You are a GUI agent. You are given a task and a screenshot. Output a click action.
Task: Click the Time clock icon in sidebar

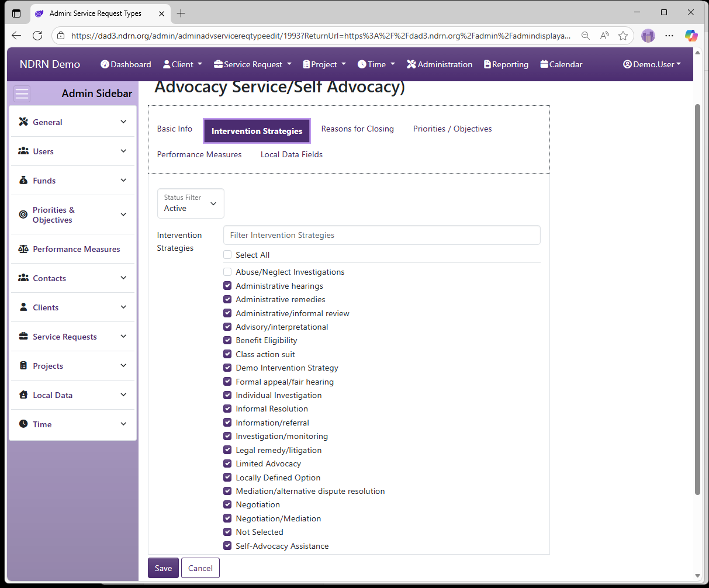tap(23, 424)
